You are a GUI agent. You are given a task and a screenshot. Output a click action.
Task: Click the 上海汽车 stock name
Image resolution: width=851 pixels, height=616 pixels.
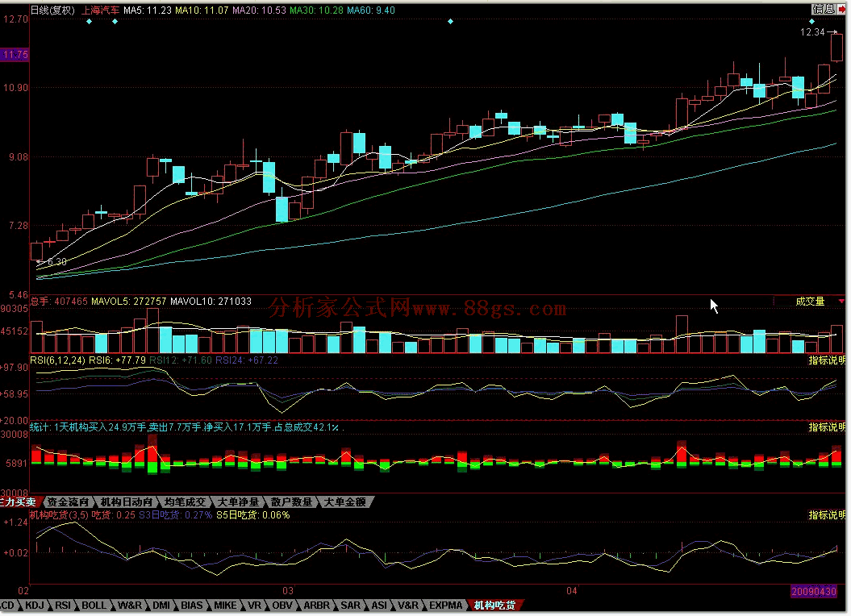[100, 10]
